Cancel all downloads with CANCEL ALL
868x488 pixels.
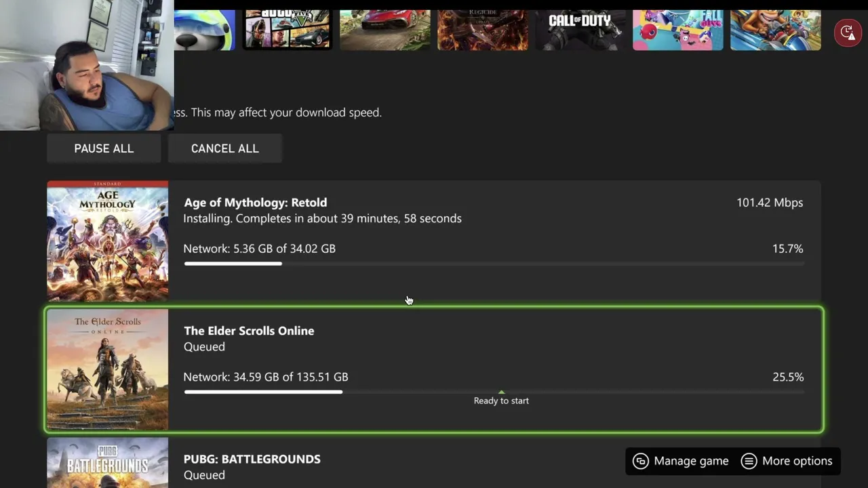pyautogui.click(x=224, y=148)
